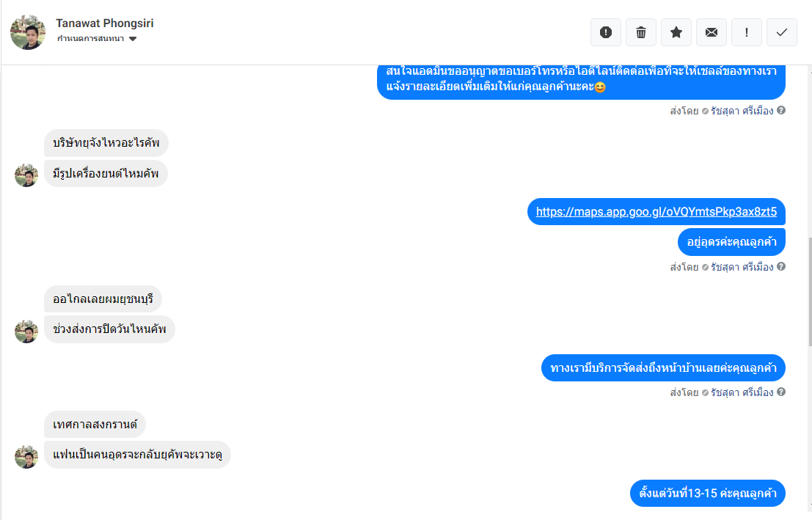The width and height of the screenshot is (812, 520).
Task: Flag conversation with the exclamation mark icon
Action: [x=747, y=32]
